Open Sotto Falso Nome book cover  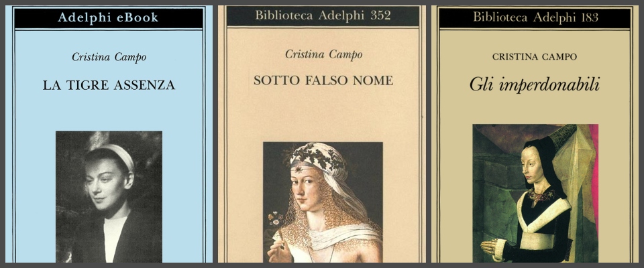click(323, 134)
